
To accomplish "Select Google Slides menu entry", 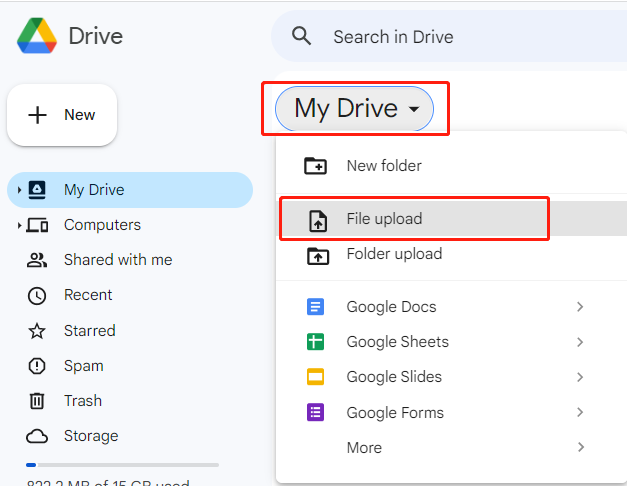I will click(451, 377).
